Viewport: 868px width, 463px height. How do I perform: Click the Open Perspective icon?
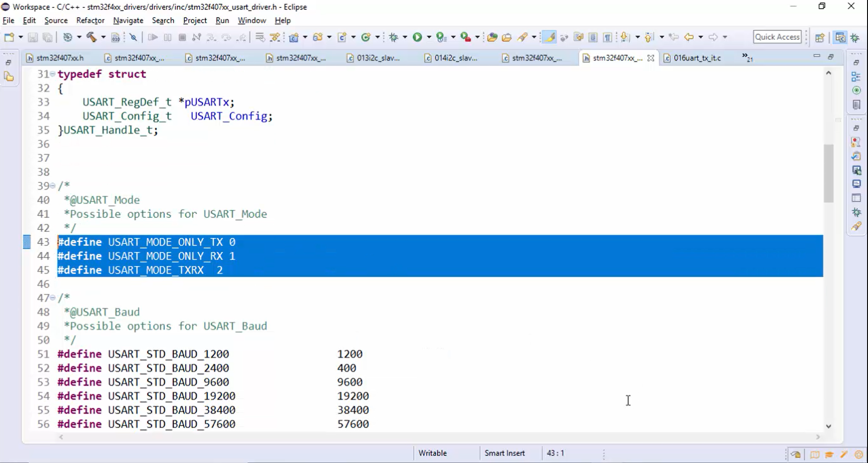(820, 38)
